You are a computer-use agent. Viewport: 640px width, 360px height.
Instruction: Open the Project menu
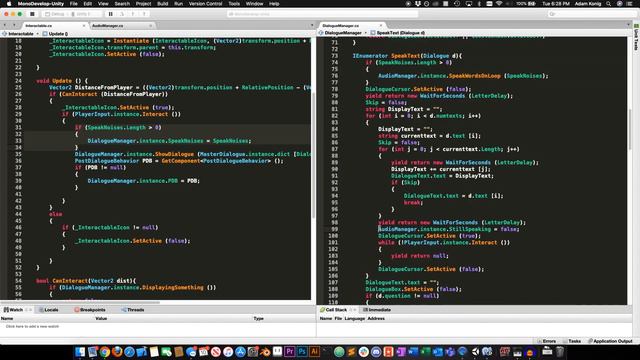click(143, 4)
